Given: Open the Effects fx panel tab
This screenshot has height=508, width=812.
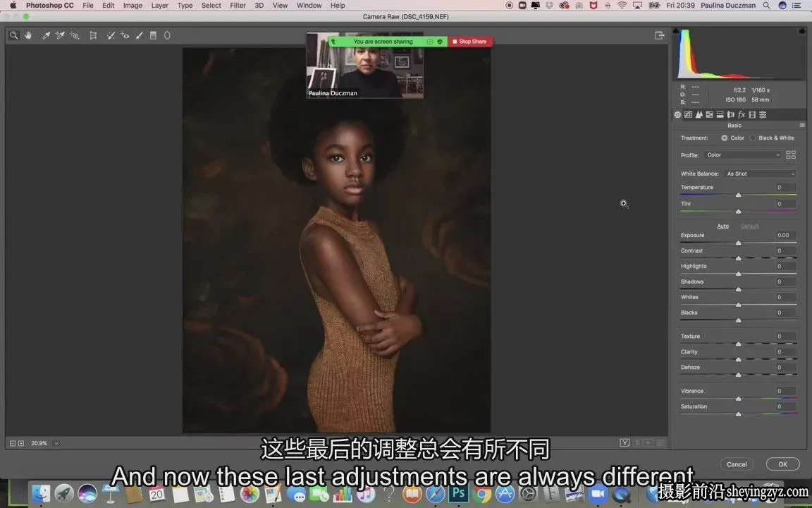Looking at the screenshot, I should [742, 114].
